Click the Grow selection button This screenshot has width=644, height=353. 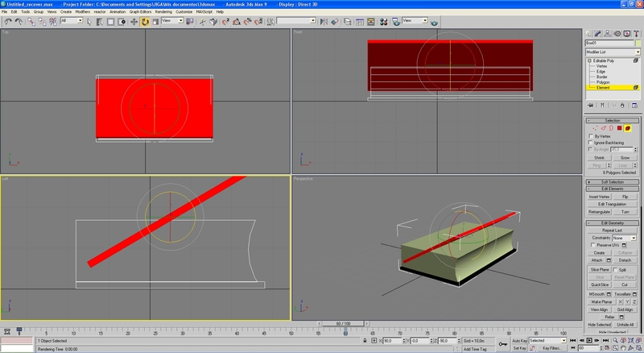click(625, 158)
